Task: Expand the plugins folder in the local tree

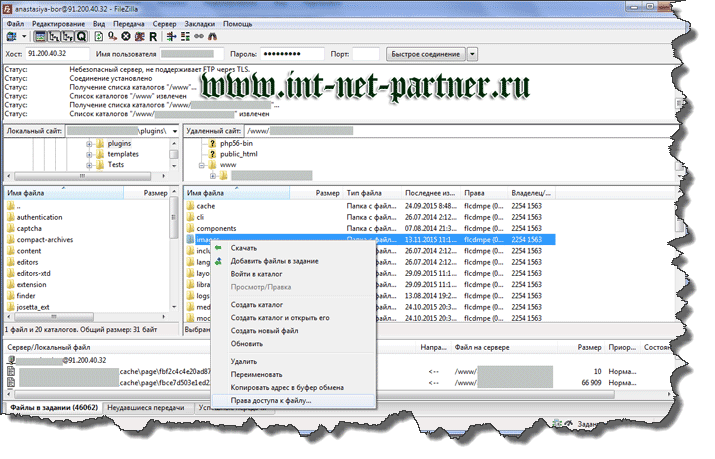Action: tap(89, 144)
